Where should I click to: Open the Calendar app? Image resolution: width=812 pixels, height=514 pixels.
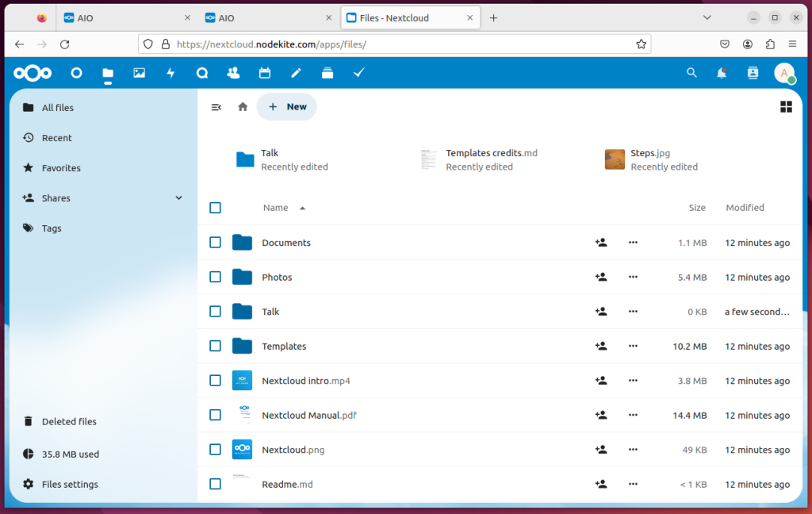click(x=264, y=72)
